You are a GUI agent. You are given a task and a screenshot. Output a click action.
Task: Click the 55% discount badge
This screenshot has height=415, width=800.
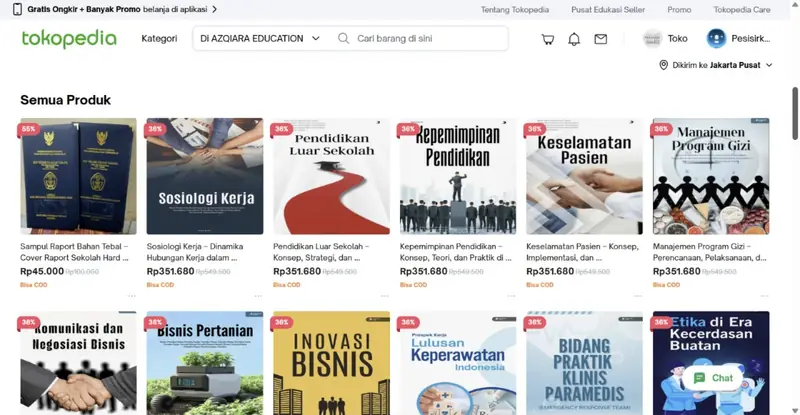pos(29,129)
